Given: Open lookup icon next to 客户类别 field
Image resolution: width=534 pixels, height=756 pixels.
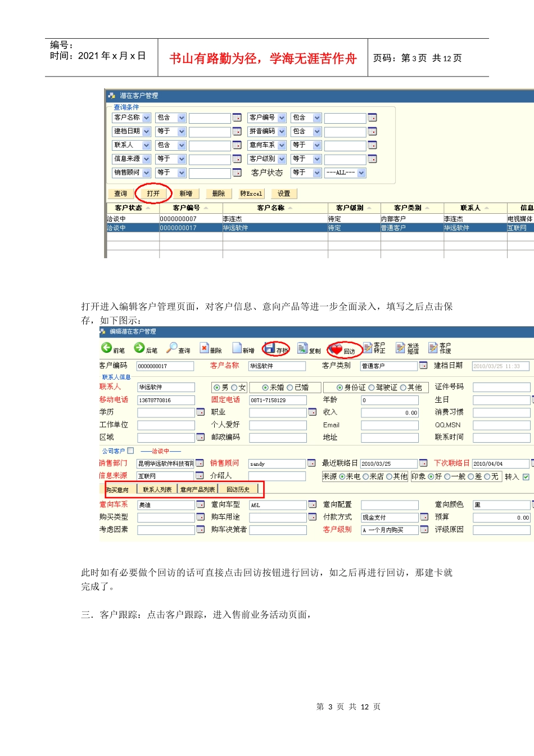Looking at the screenshot, I should pyautogui.click(x=423, y=366).
